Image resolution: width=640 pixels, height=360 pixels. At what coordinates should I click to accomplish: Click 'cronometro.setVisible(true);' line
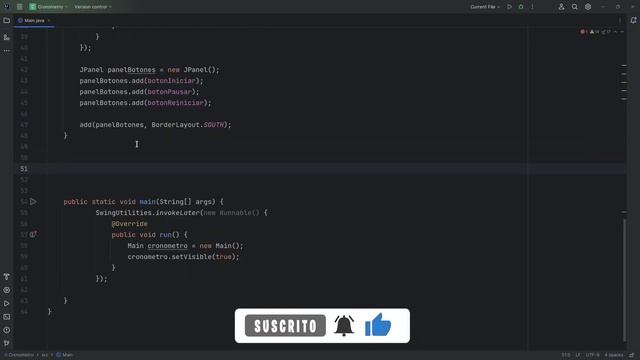(183, 257)
